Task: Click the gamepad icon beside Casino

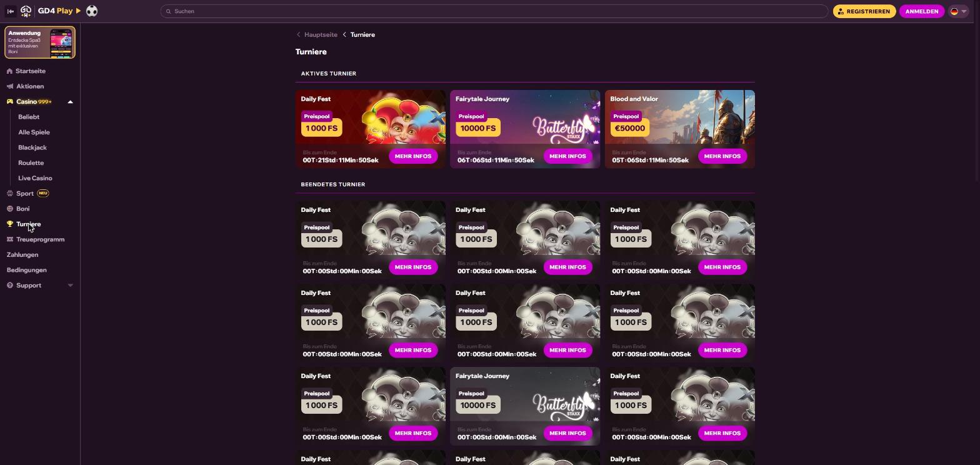Action: tap(9, 102)
